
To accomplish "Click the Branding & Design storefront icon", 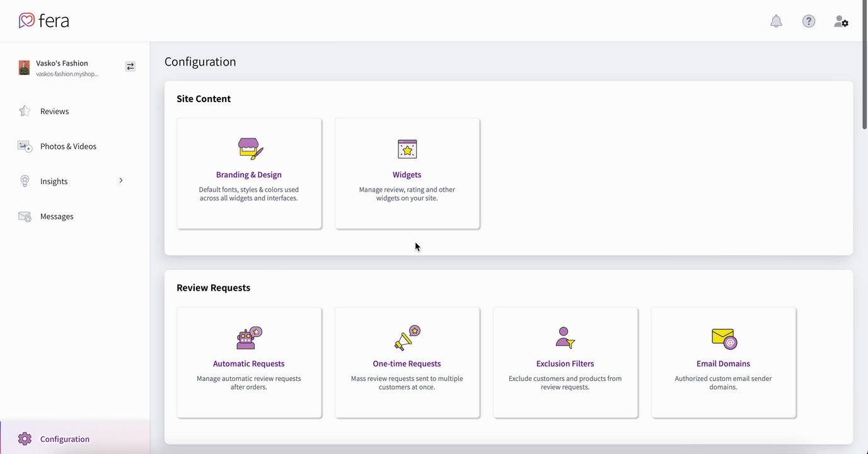I will (x=250, y=149).
